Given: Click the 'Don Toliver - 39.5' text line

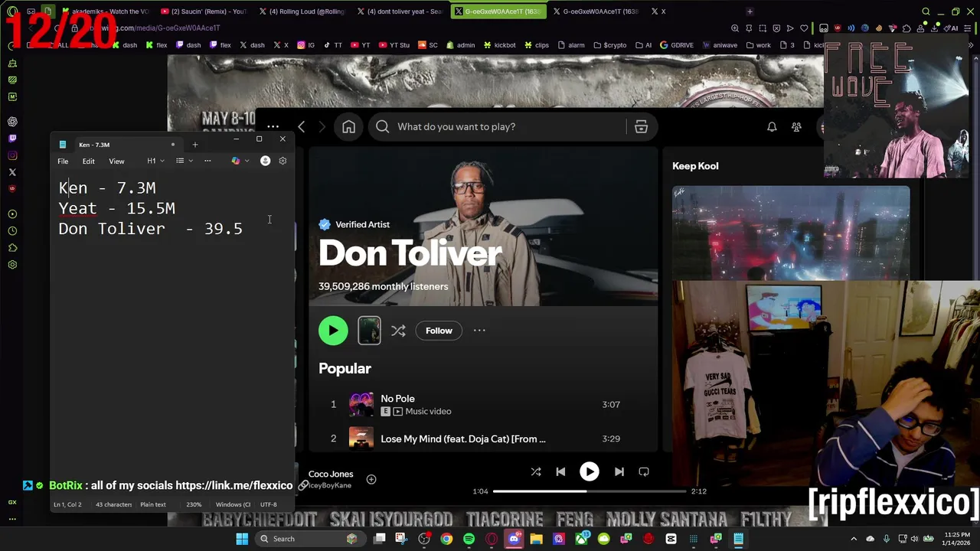Looking at the screenshot, I should (x=150, y=229).
